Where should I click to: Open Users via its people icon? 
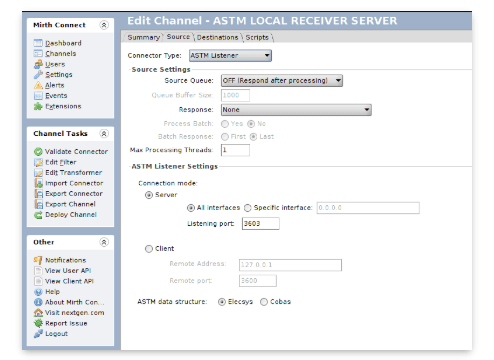click(x=38, y=64)
